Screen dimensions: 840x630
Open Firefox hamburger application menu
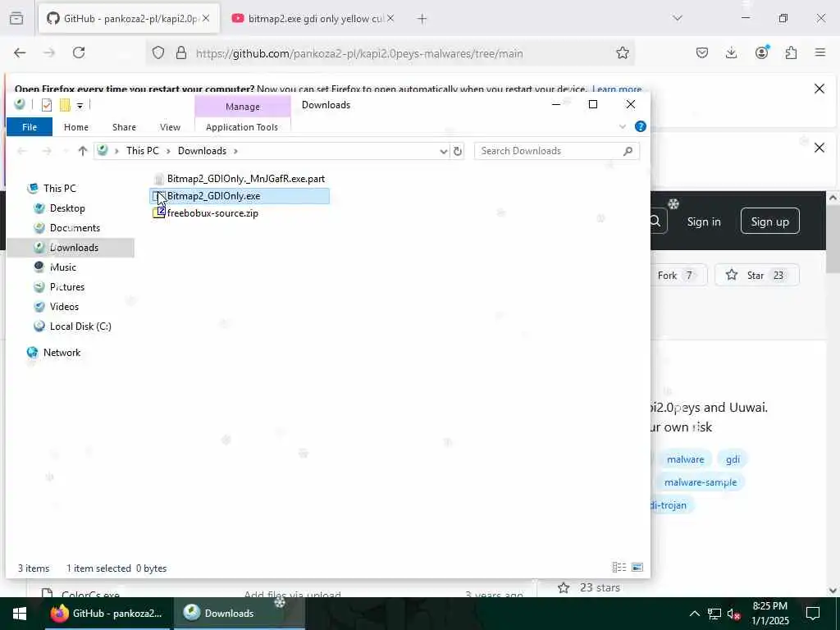point(820,52)
